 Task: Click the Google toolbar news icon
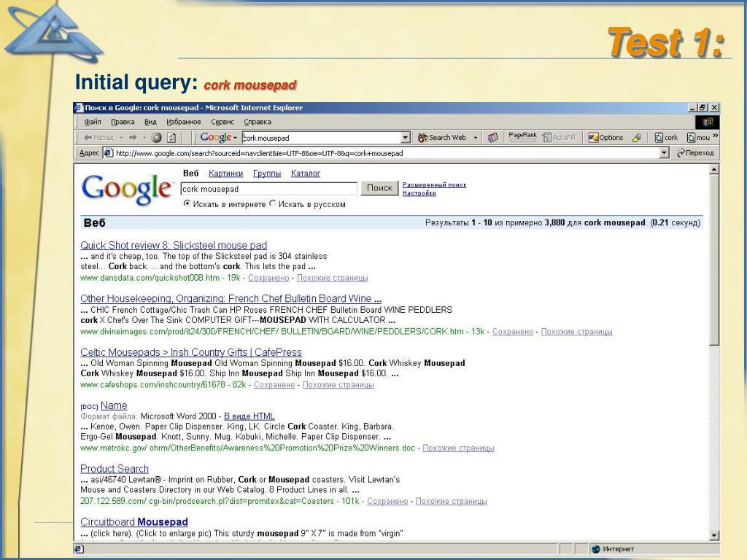pos(492,138)
